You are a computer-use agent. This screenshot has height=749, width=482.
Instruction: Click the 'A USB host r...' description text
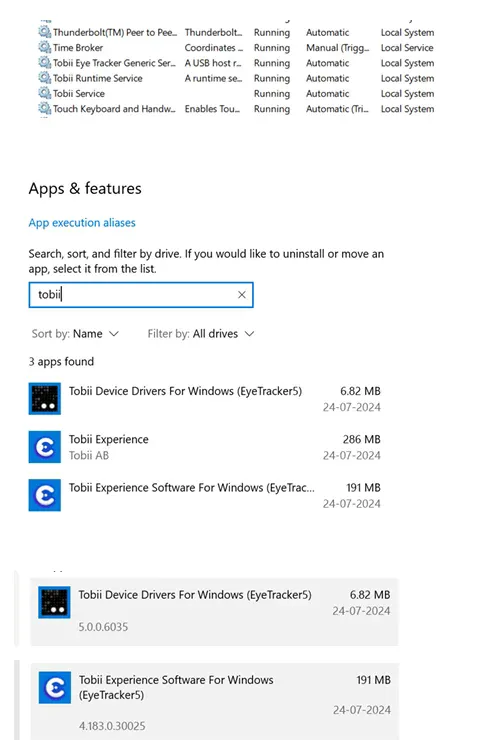pos(213,63)
